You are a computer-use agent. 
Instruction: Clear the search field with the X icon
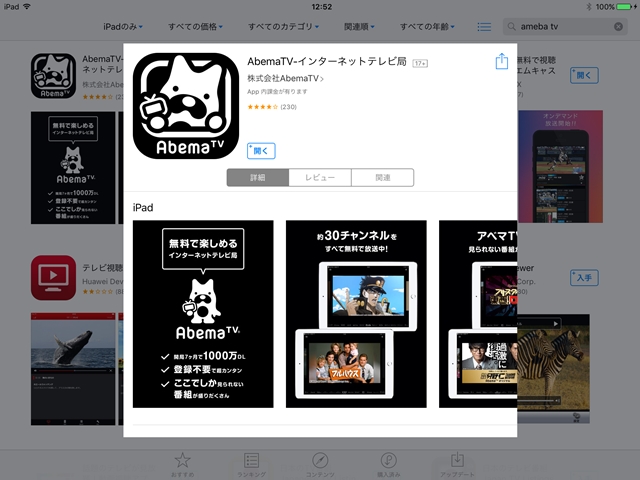618,27
